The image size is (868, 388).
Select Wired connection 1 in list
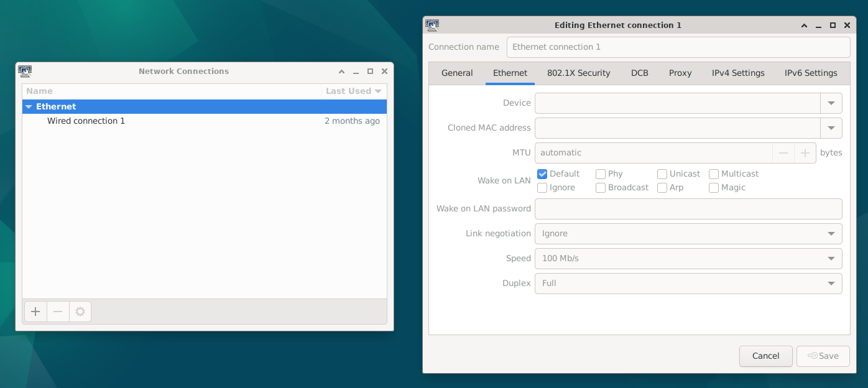pyautogui.click(x=86, y=121)
